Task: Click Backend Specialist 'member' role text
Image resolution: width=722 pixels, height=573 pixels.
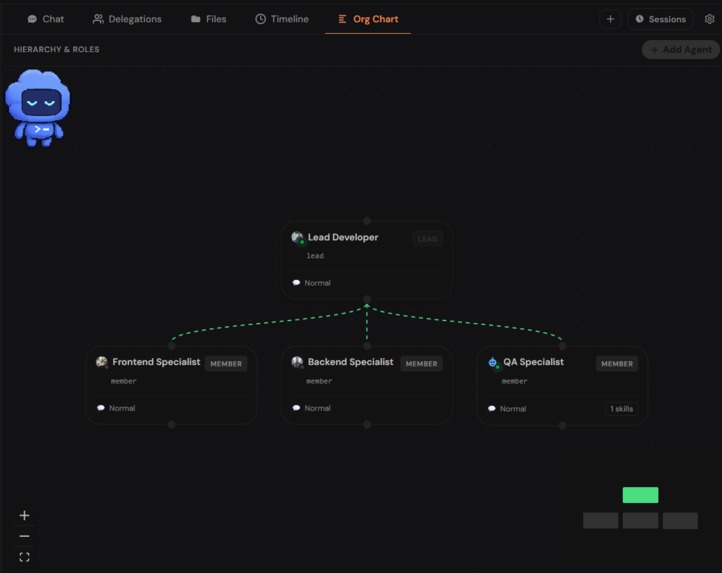Action: (319, 381)
